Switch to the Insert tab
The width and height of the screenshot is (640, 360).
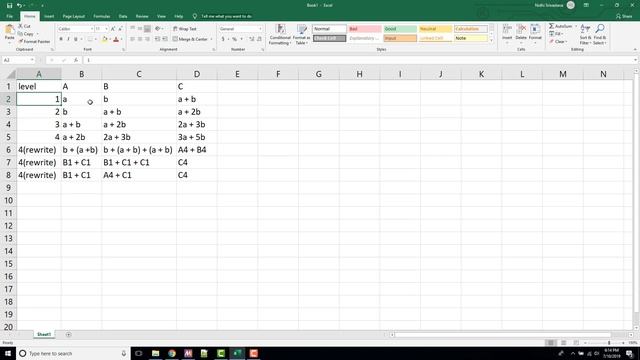49,16
